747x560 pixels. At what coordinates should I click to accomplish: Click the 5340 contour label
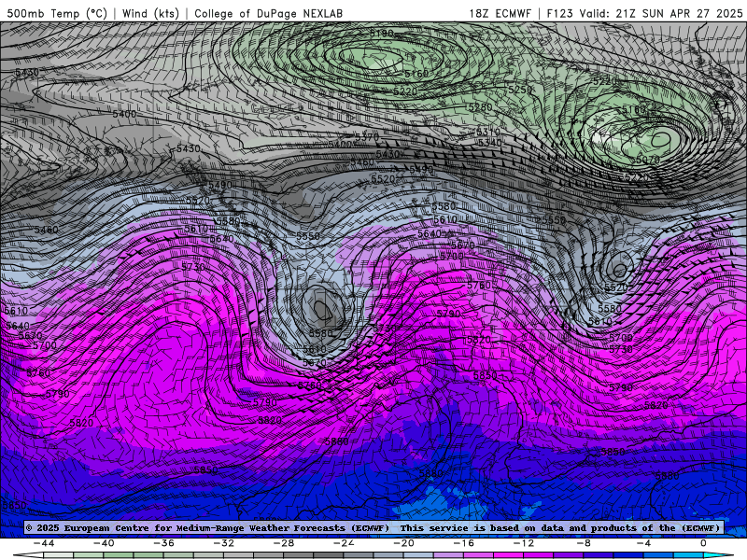(x=489, y=143)
